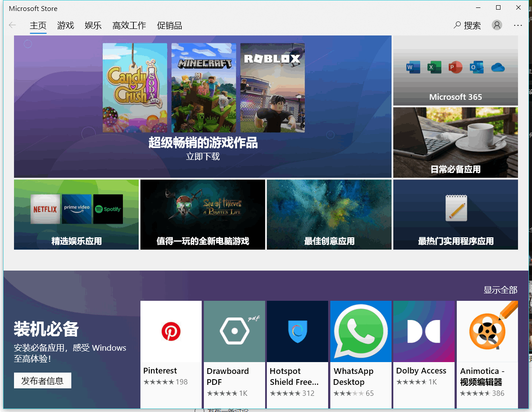Image resolution: width=532 pixels, height=412 pixels.
Task: Open the user account avatar
Action: (497, 25)
